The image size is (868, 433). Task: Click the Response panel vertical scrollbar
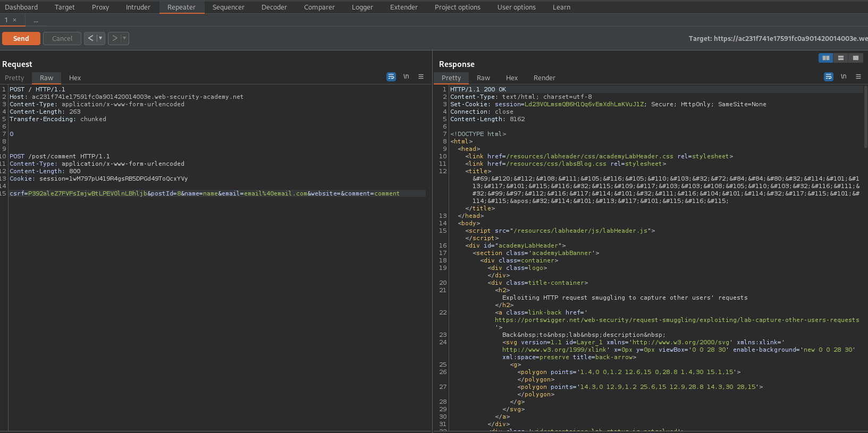[865, 117]
